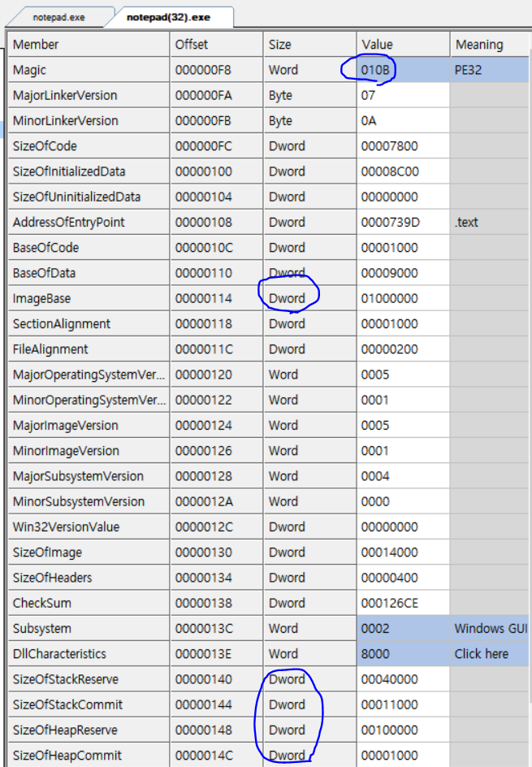Select the BaseOfCode member cell
Image resolution: width=532 pixels, height=767 pixels.
(x=89, y=248)
